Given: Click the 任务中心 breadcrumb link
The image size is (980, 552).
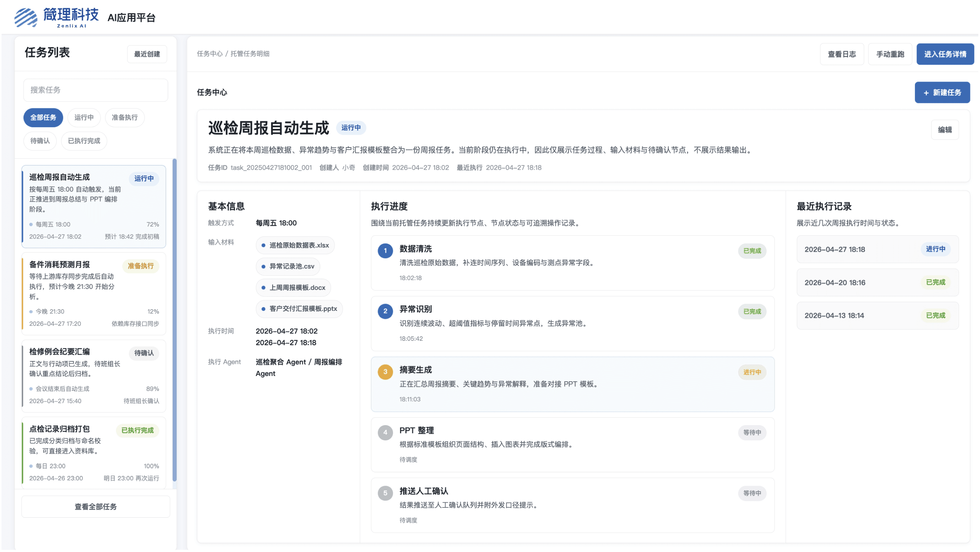Looking at the screenshot, I should pos(210,54).
